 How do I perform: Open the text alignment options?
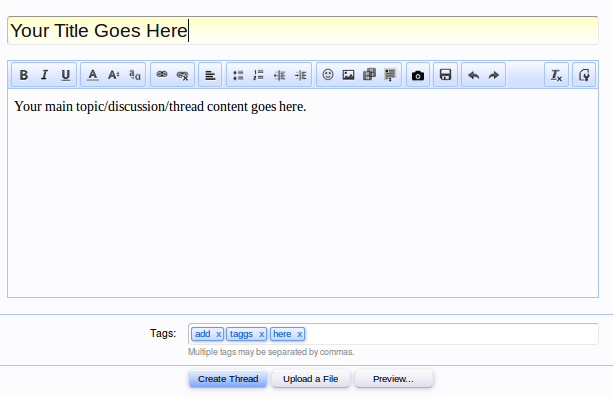tap(210, 75)
